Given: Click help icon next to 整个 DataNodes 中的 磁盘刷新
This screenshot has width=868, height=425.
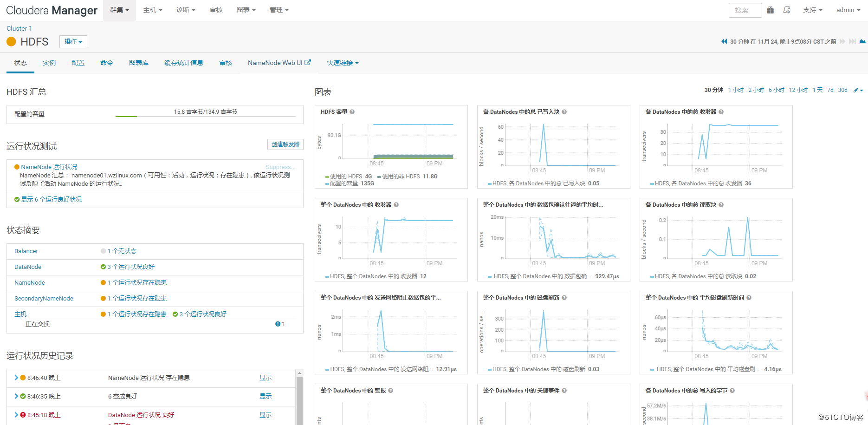Looking at the screenshot, I should pyautogui.click(x=564, y=298).
